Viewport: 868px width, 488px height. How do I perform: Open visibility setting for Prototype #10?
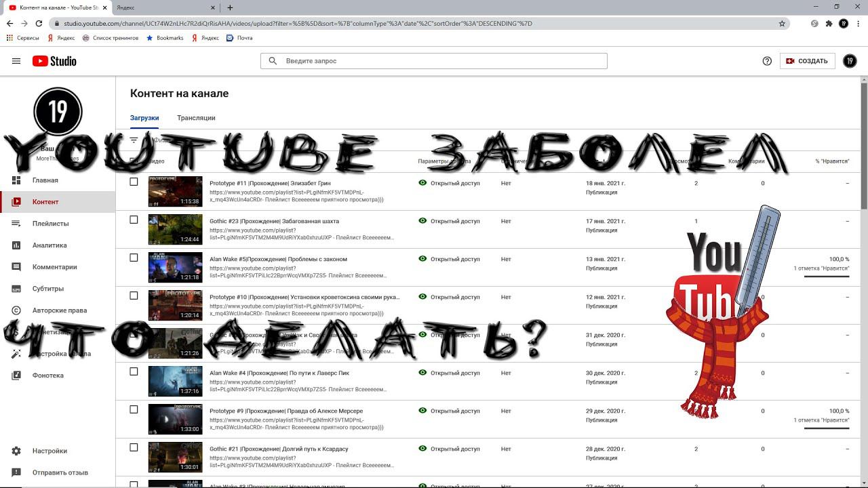click(x=449, y=297)
